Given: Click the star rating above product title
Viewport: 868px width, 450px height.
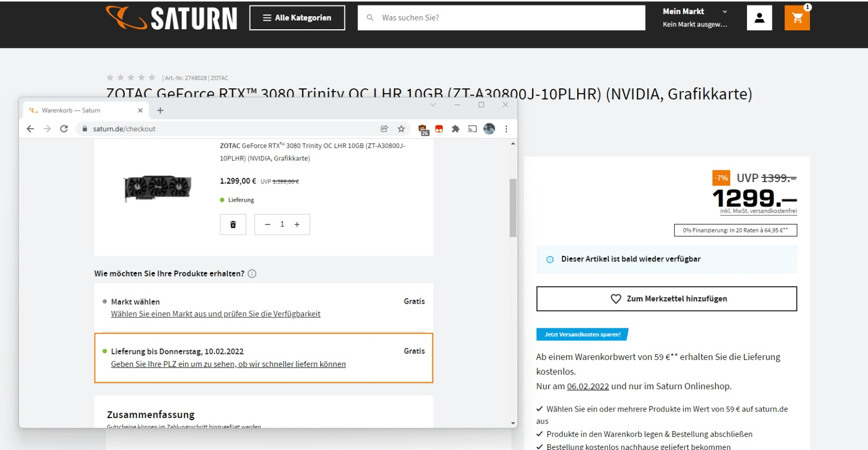Looking at the screenshot, I should click(x=131, y=78).
